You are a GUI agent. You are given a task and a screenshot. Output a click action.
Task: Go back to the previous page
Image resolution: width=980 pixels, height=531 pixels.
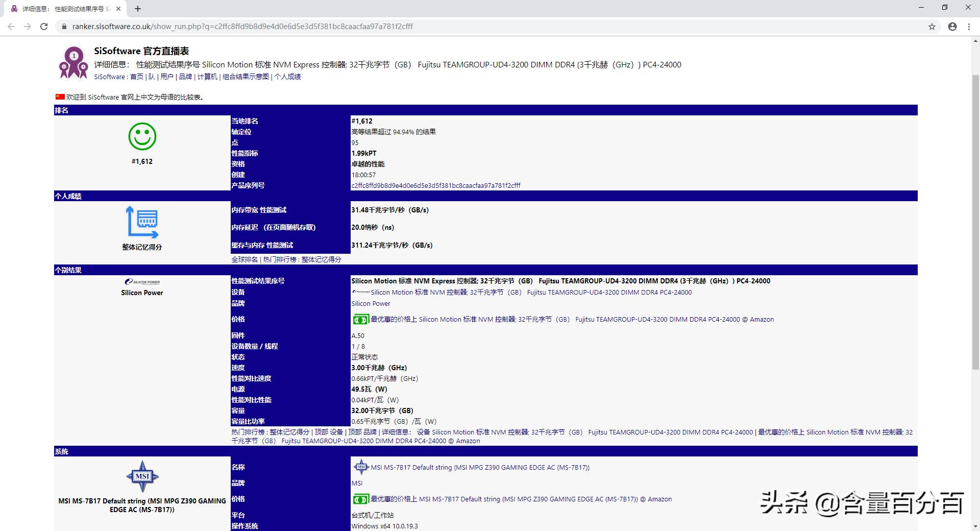[x=11, y=27]
